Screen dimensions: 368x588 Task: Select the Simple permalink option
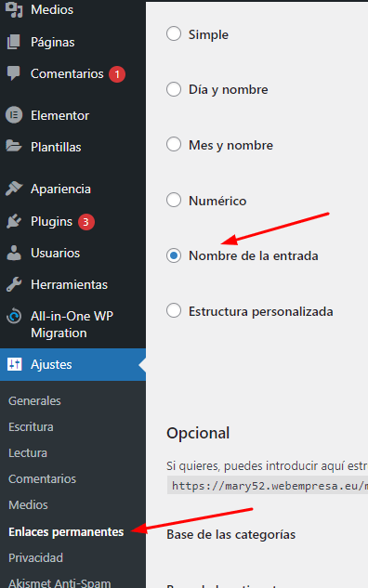click(x=174, y=33)
